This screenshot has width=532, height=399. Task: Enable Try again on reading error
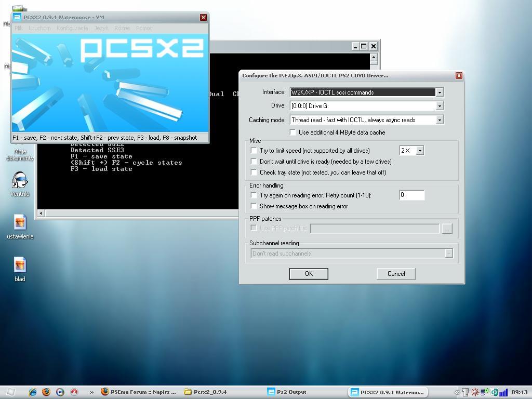point(254,195)
